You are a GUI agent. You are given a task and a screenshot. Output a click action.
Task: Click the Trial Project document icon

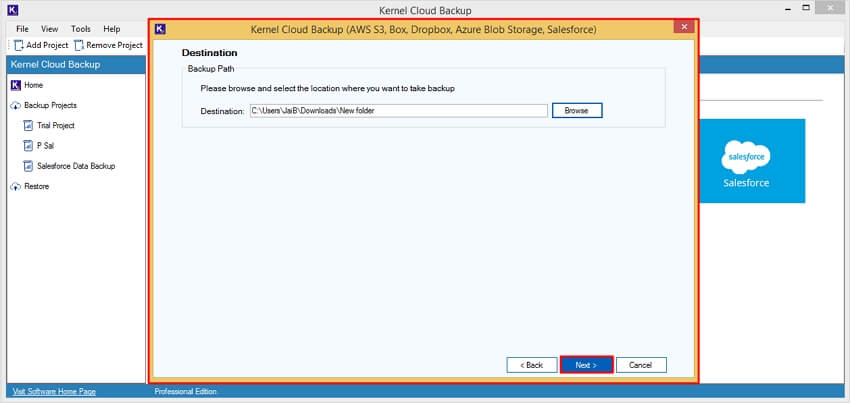(x=28, y=125)
